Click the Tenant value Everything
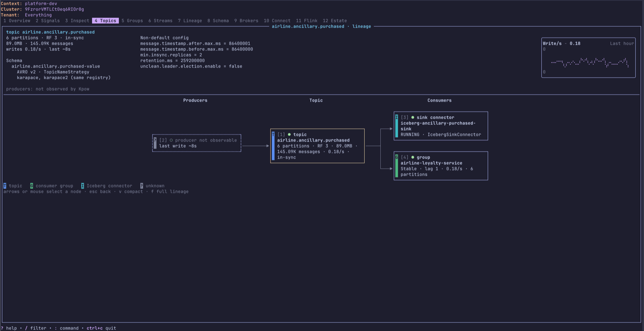 (38, 15)
